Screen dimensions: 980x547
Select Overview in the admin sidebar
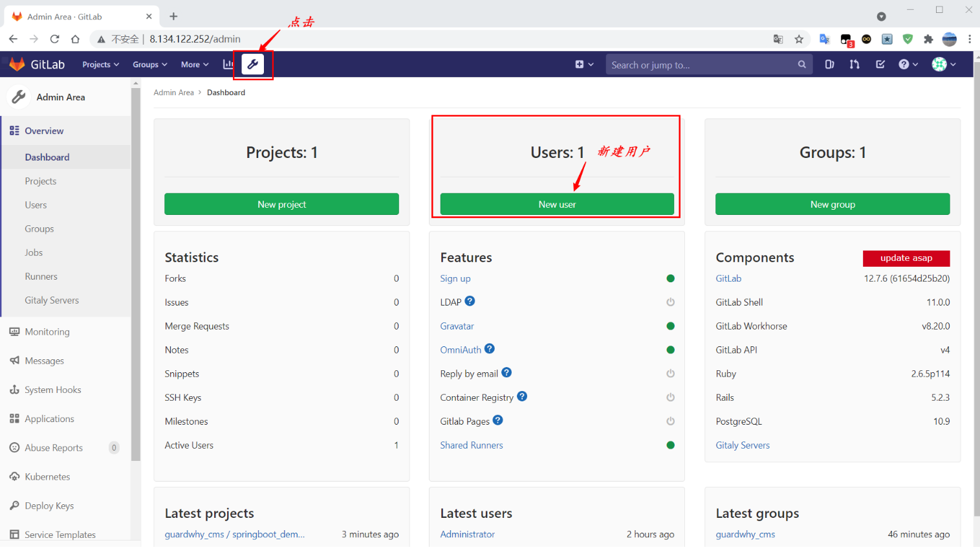(66, 131)
